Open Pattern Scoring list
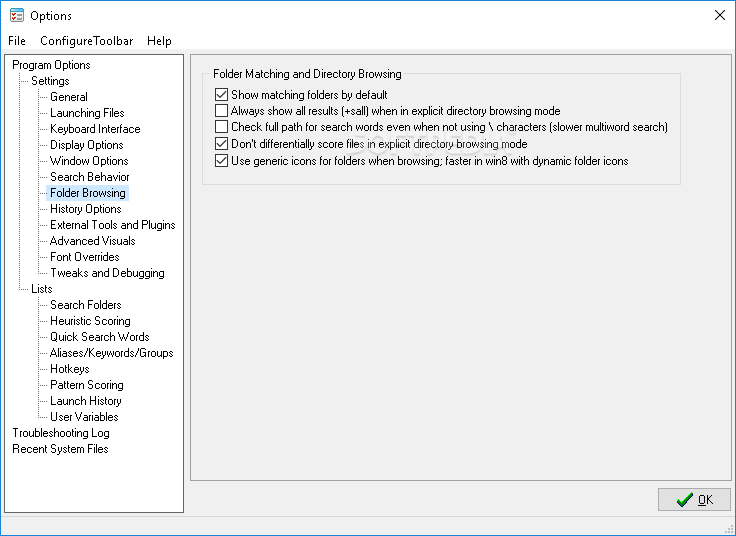 click(x=87, y=385)
